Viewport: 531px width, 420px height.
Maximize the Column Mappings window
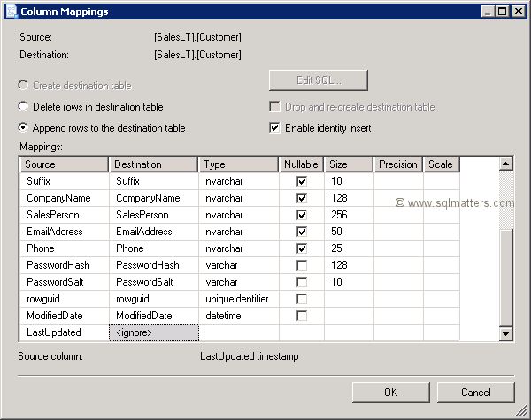pyautogui.click(x=504, y=11)
